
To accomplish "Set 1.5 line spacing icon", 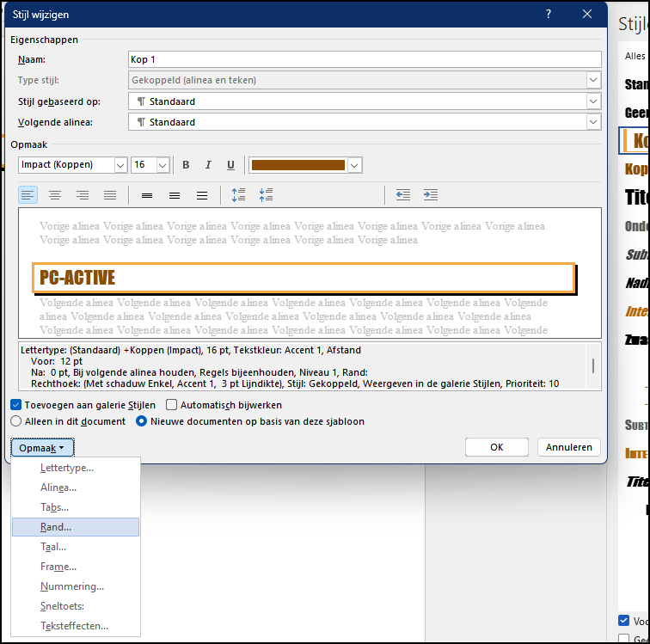I will click(175, 195).
